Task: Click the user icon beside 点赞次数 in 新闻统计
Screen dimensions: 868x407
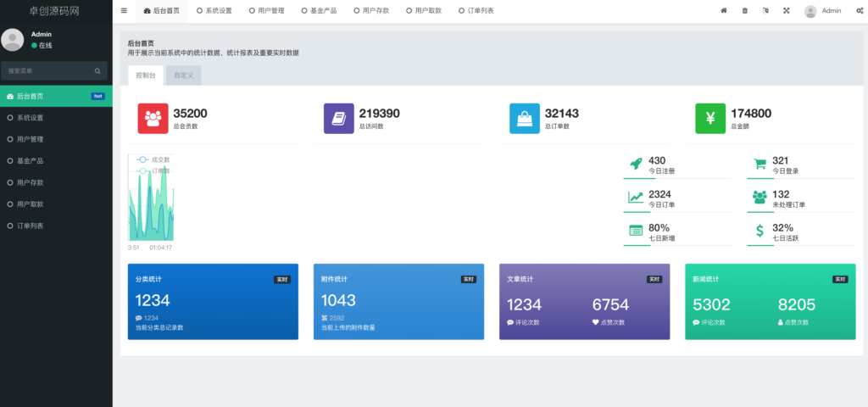Action: (x=781, y=322)
